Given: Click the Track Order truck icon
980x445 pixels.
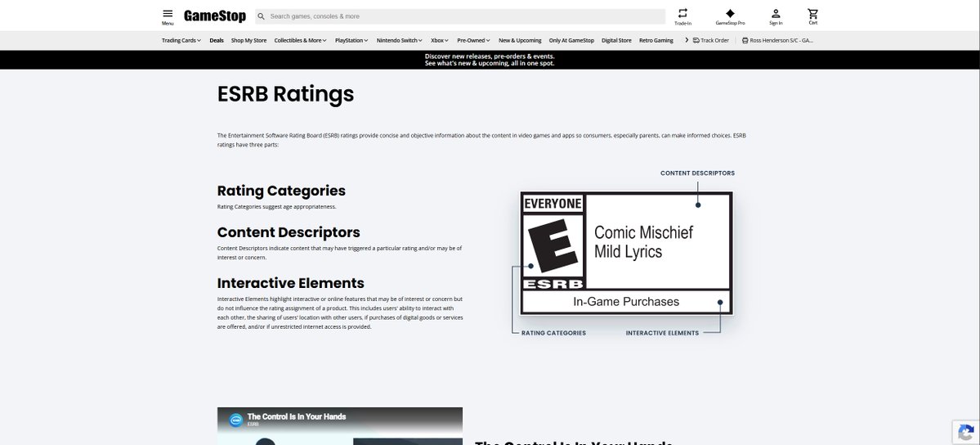Looking at the screenshot, I should [696, 40].
